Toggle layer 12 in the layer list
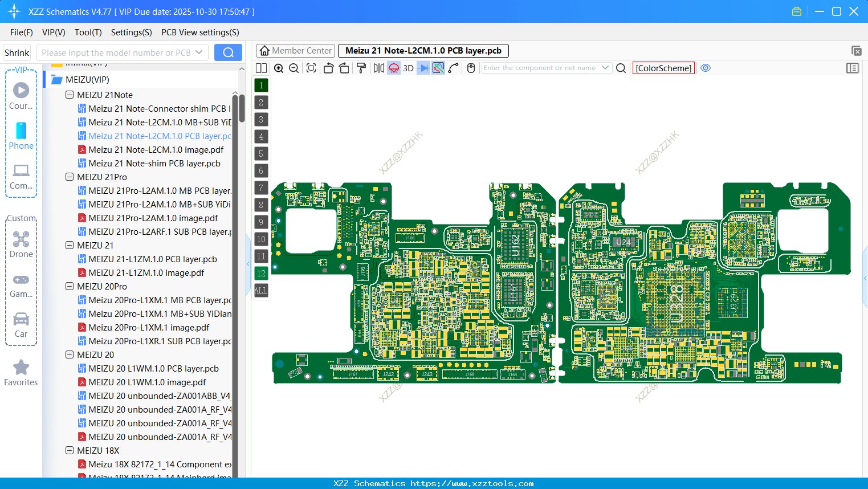Screen dimensions: 868x489 click(x=260, y=274)
